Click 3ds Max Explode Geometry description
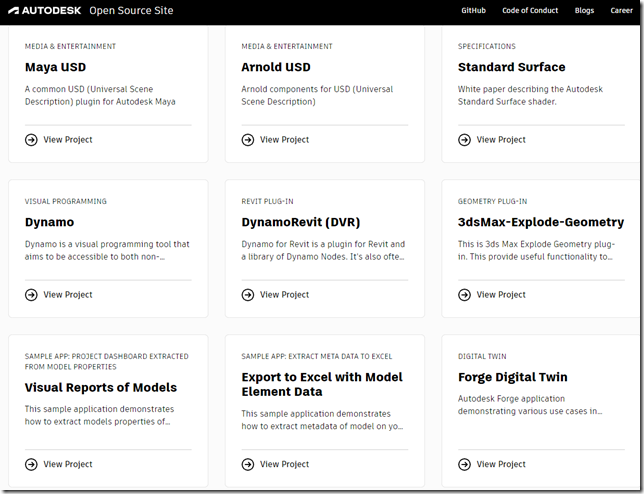Image resolution: width=644 pixels, height=494 pixels. (x=536, y=250)
